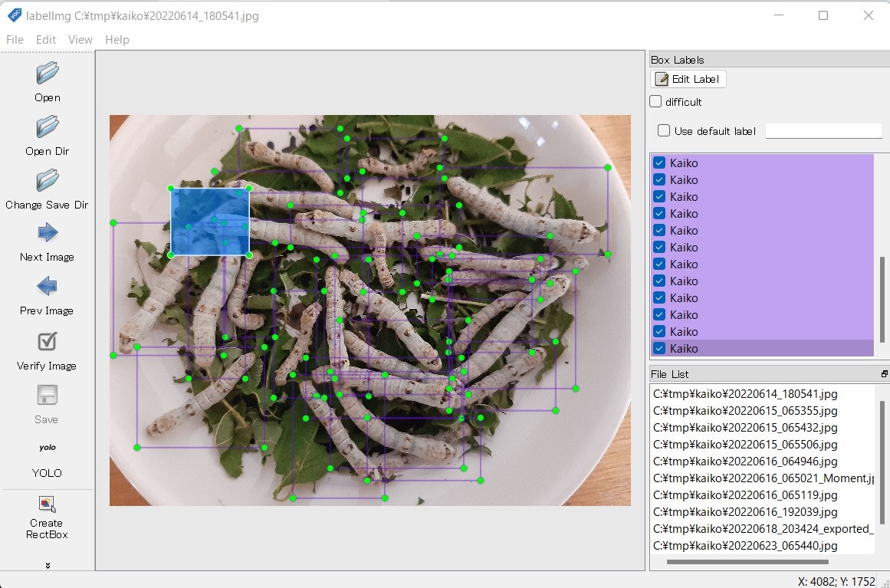Viewport: 890px width, 588px height.
Task: Select file 20220616_065119.jpg in File List
Action: coord(744,495)
